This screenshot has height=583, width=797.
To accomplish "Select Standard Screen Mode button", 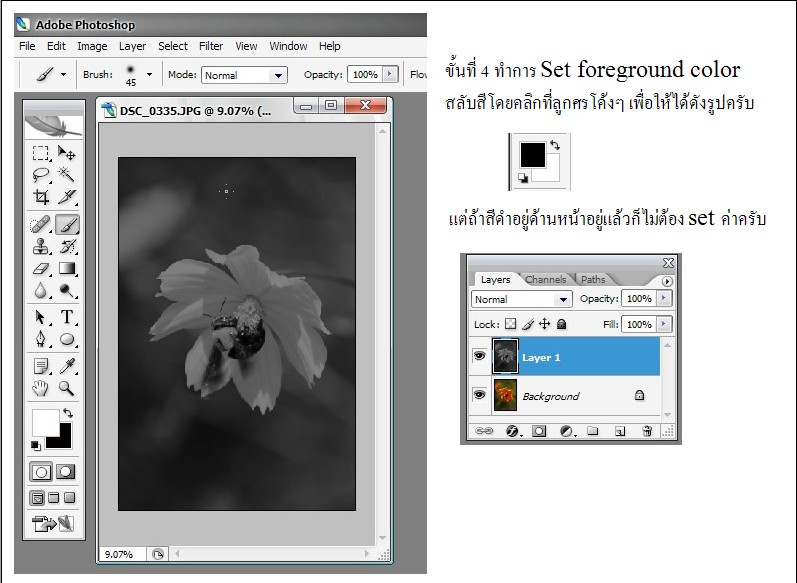I will 37,498.
